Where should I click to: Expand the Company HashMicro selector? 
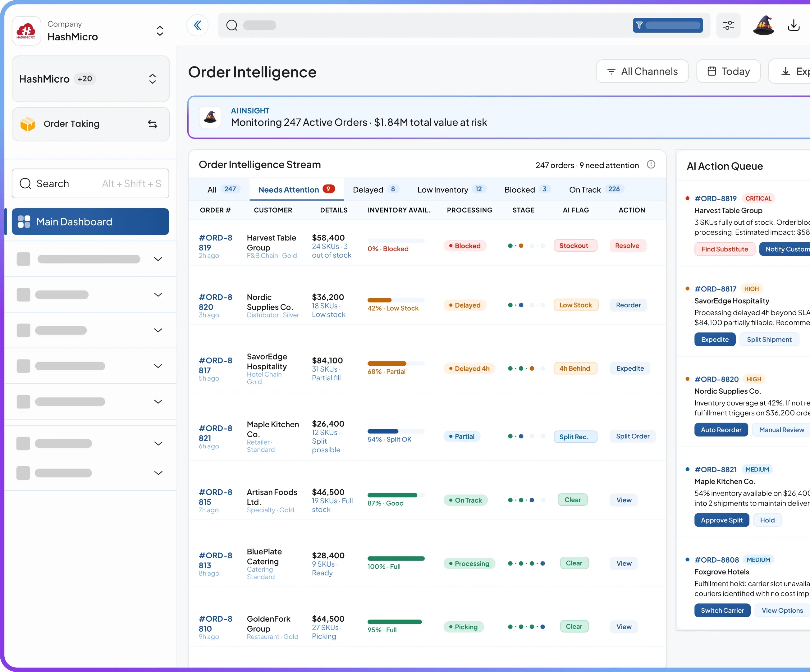[160, 31]
